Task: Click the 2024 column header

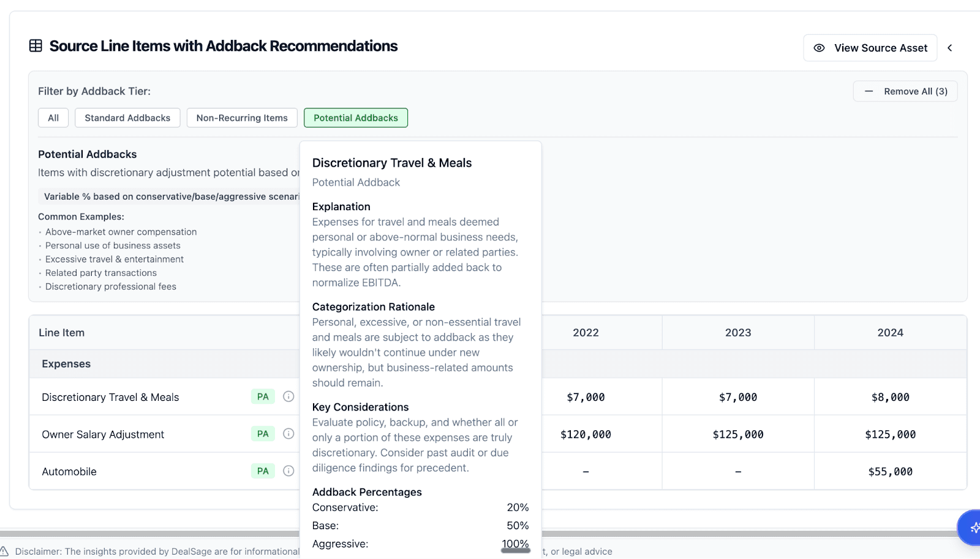Action: click(890, 333)
